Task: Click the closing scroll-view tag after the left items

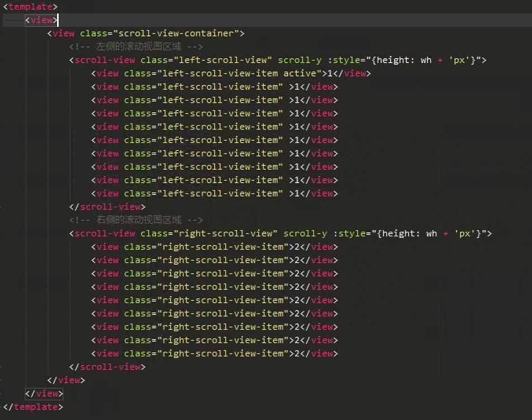Action: (107, 207)
